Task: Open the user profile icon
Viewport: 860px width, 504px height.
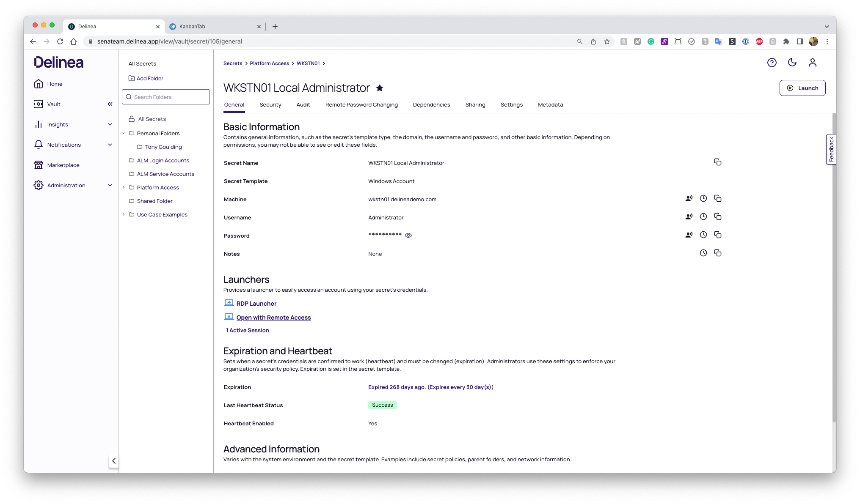Action: point(812,63)
